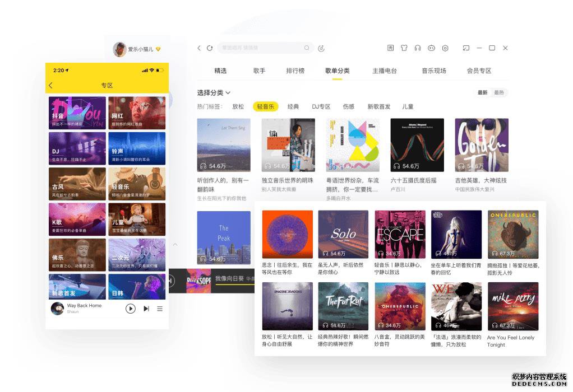Expand the 选择分类 dropdown

pos(214,92)
